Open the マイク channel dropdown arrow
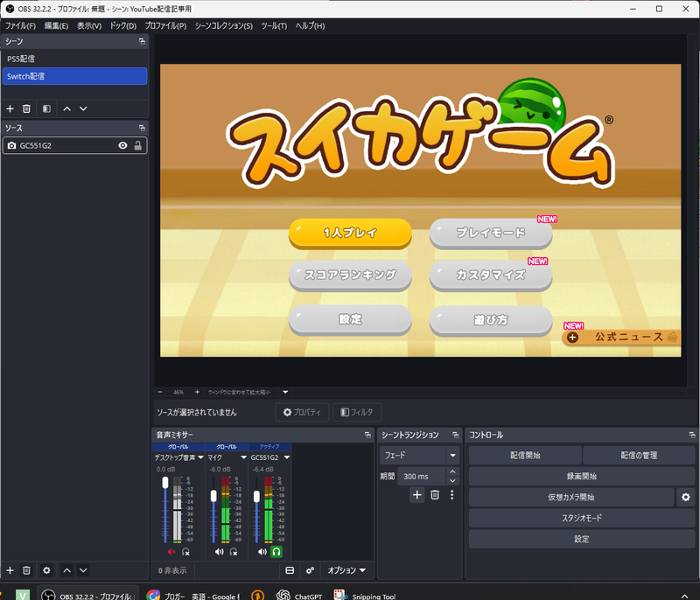 pos(243,457)
